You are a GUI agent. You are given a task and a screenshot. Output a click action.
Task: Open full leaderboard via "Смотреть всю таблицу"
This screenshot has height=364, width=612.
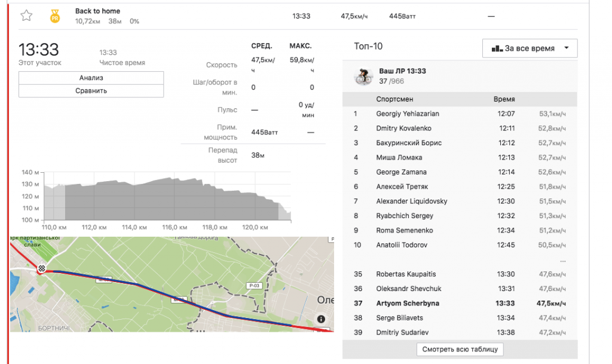tap(460, 349)
